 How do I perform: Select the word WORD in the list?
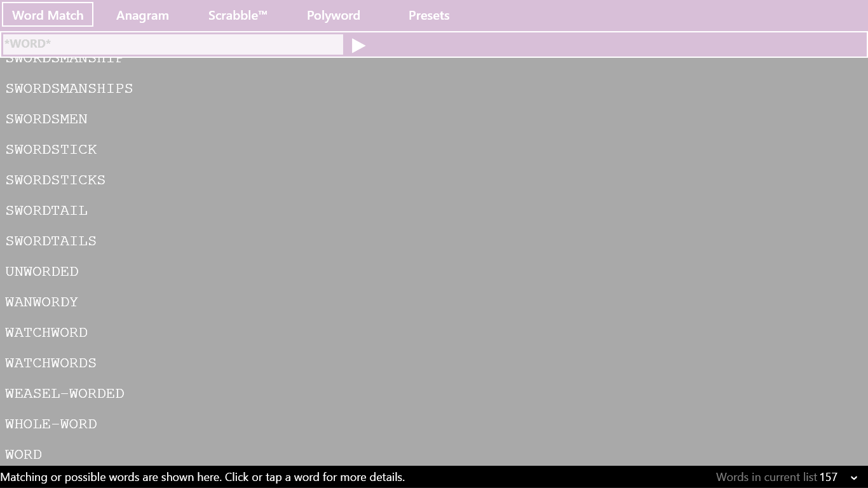(x=24, y=454)
